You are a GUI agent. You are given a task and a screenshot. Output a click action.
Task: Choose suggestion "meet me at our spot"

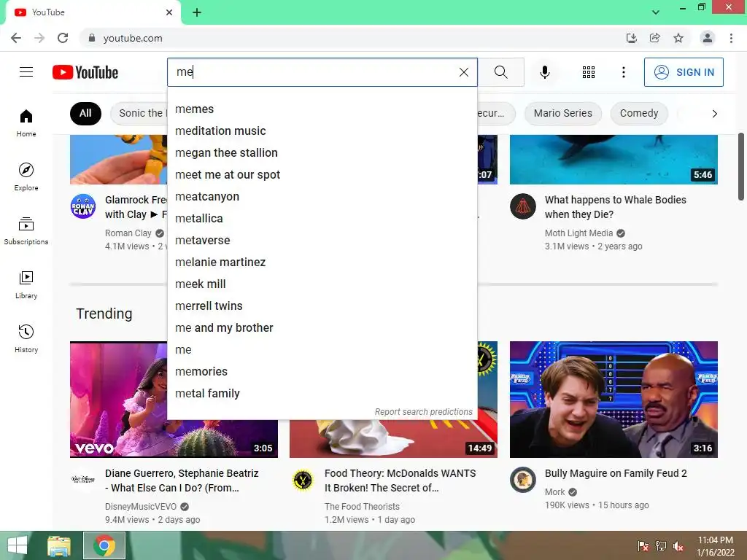point(322,175)
